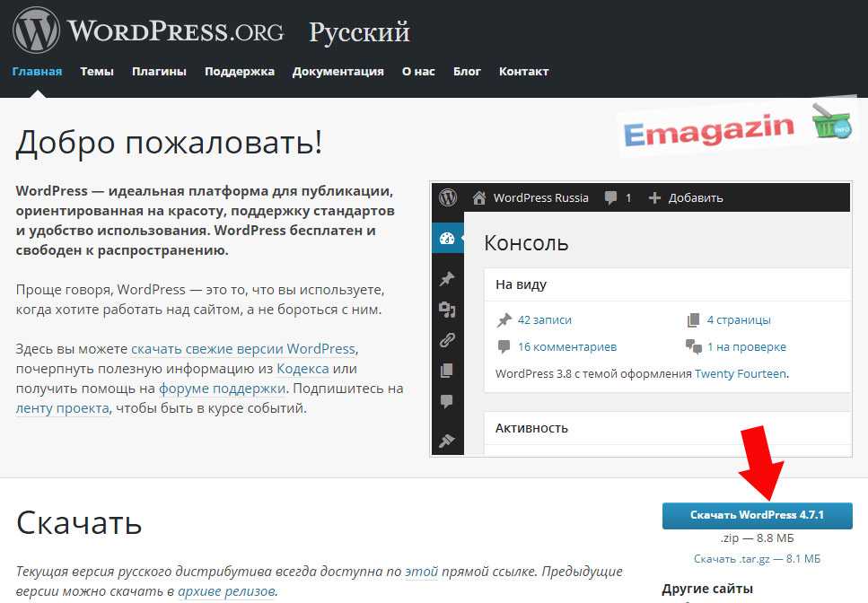Viewport: 868px width, 603px height.
Task: Click the Консоль heading in the preview
Action: click(x=526, y=243)
